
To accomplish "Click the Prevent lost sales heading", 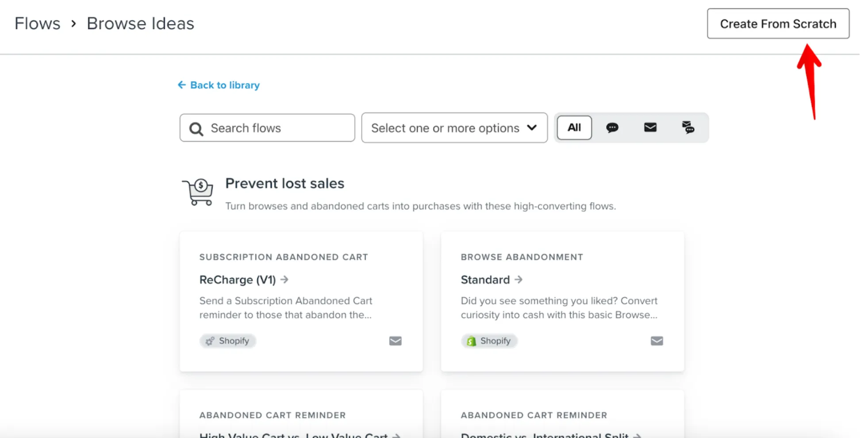I will [x=284, y=183].
